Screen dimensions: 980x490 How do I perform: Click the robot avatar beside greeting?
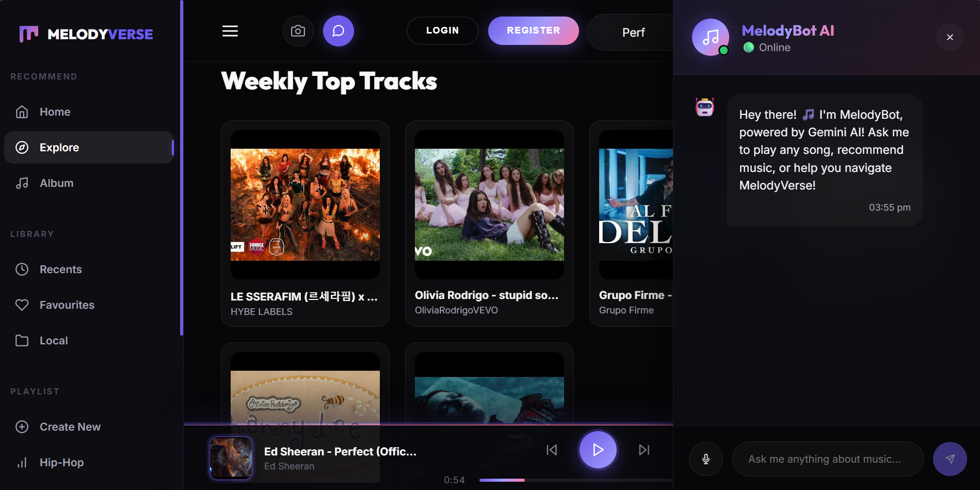(x=704, y=107)
